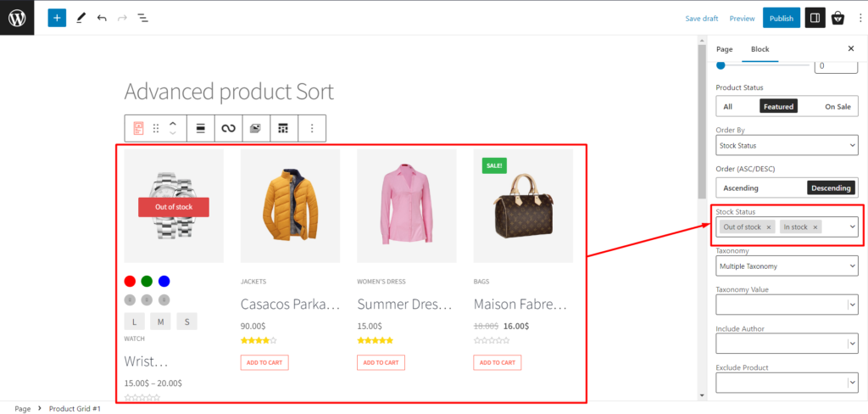Change block alignment in the toolbar
The width and height of the screenshot is (868, 414).
coord(201,128)
